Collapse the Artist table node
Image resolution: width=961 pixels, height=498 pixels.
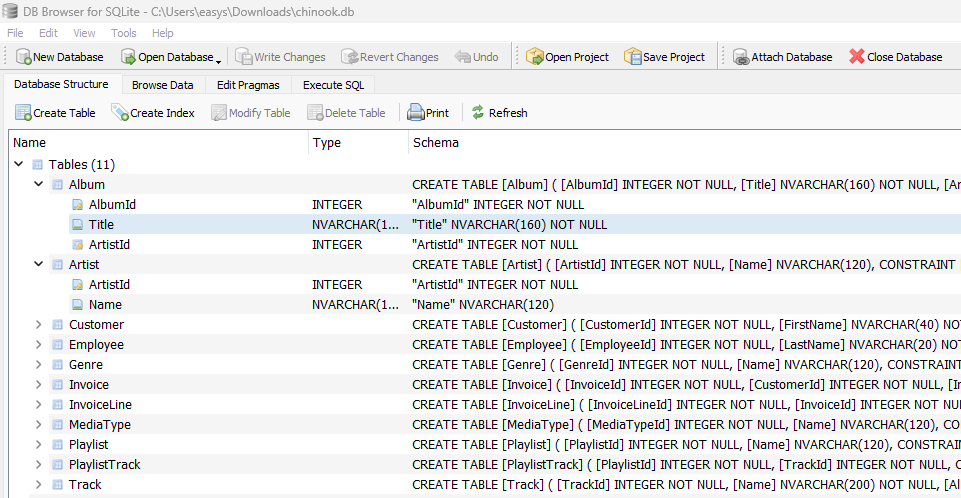(x=39, y=264)
